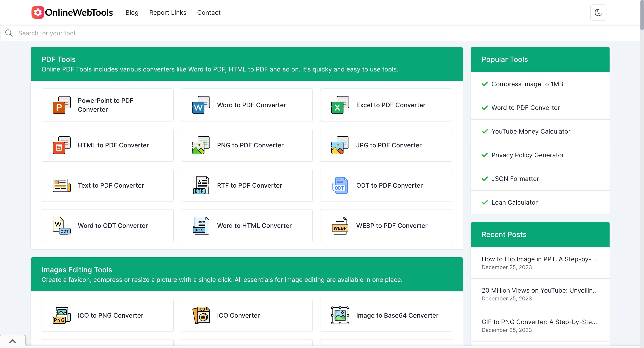The height and width of the screenshot is (348, 644).
Task: Click the Image to Base64 icon
Action: [x=340, y=316]
